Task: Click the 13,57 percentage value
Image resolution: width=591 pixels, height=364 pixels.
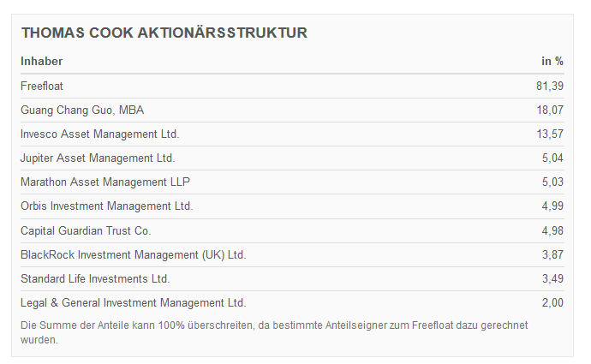Action: click(x=549, y=134)
